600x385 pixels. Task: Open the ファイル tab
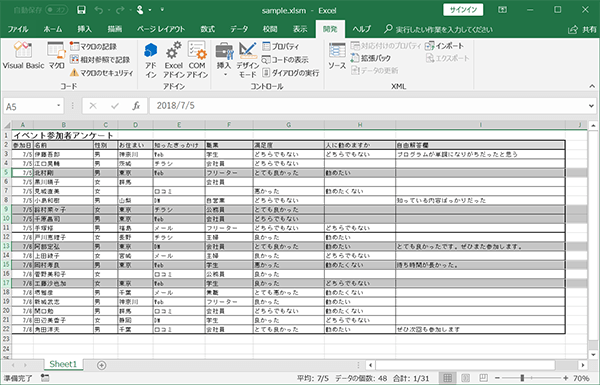pyautogui.click(x=18, y=29)
